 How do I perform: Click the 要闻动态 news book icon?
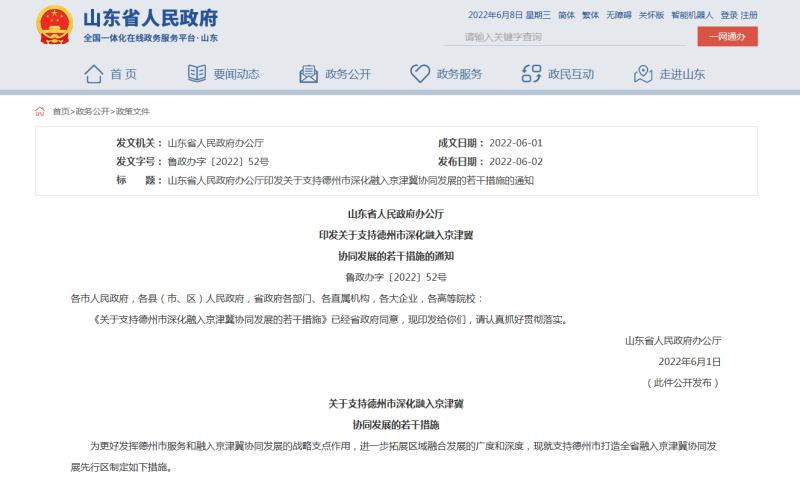[197, 74]
